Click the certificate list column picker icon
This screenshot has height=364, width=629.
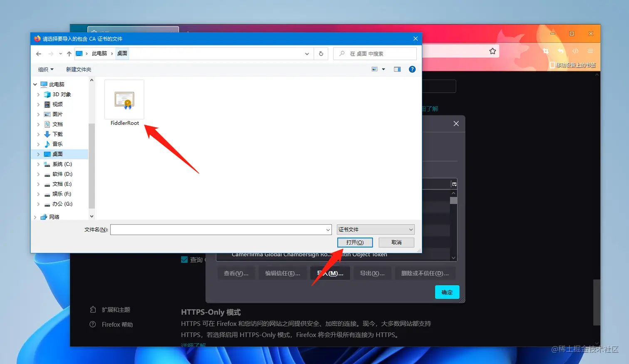[x=454, y=184]
